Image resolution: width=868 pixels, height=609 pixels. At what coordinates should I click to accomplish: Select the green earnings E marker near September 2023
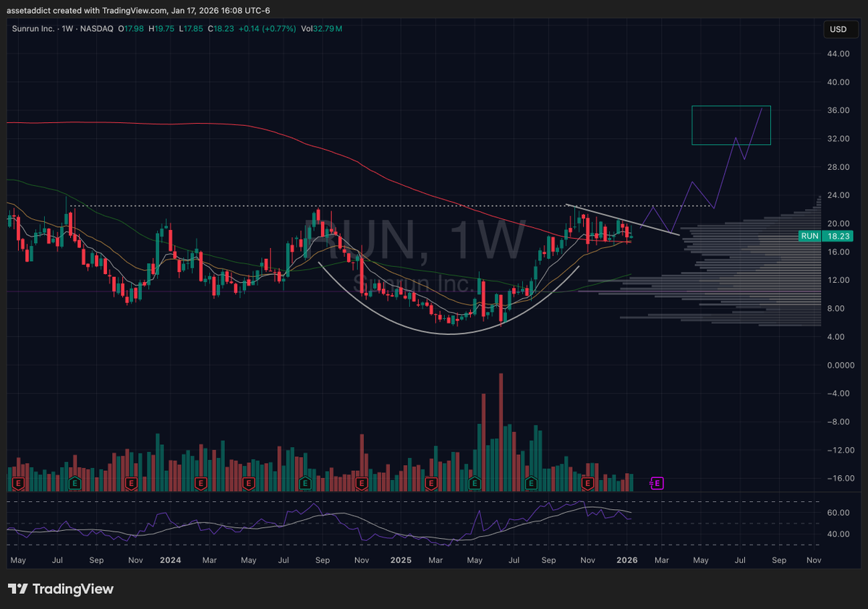pos(74,483)
